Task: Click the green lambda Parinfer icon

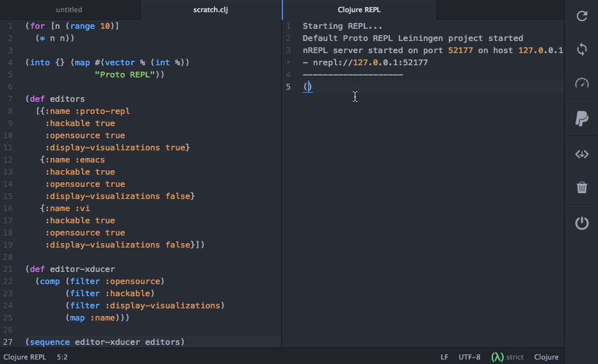Action: coord(497,357)
